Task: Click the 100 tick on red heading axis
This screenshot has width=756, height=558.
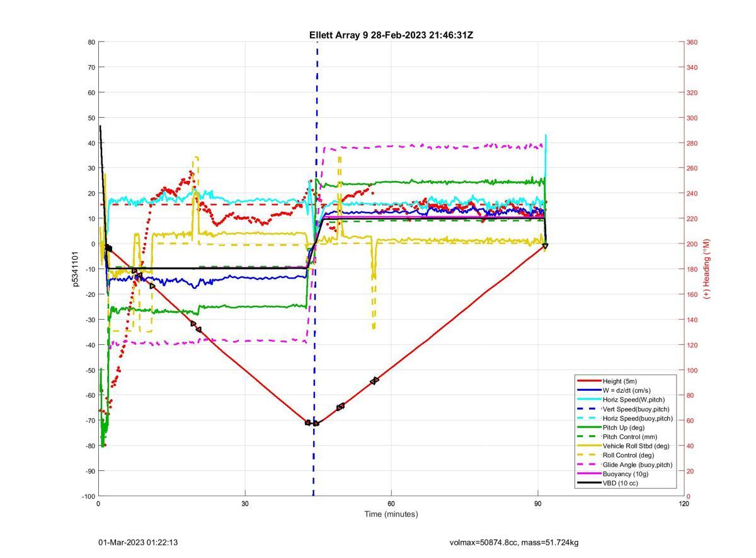Action: tap(692, 370)
